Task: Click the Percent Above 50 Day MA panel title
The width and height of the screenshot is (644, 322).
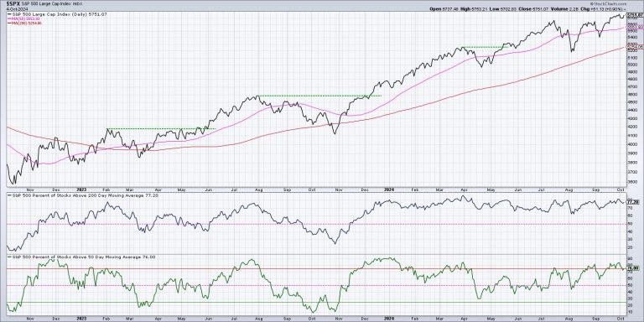Action: point(82,257)
